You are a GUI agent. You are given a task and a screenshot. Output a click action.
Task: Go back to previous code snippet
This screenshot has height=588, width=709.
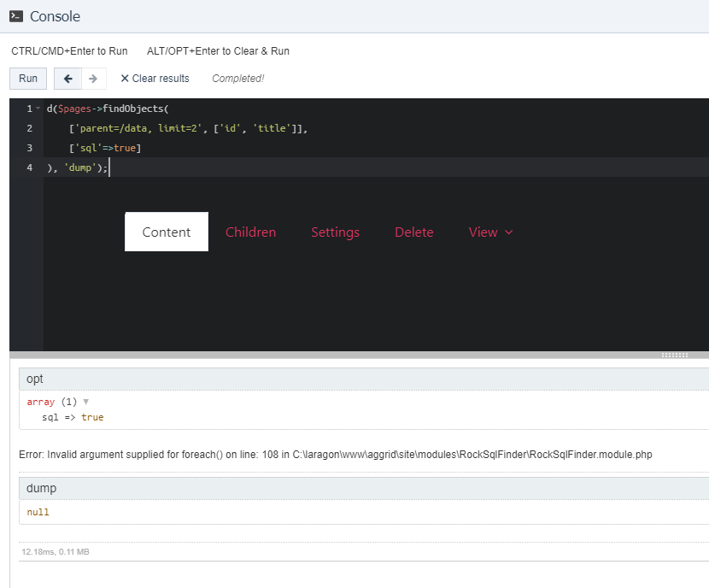[x=67, y=79]
